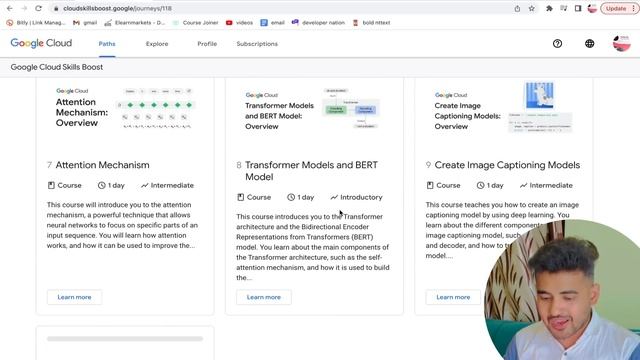Click the clock icon under Attention Mechanism

click(x=102, y=185)
